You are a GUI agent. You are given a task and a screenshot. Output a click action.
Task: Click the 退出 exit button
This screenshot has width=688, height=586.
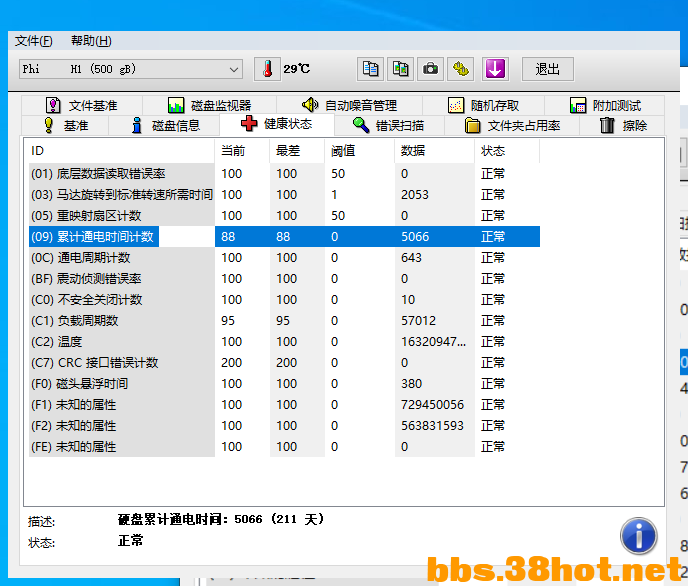coord(547,69)
